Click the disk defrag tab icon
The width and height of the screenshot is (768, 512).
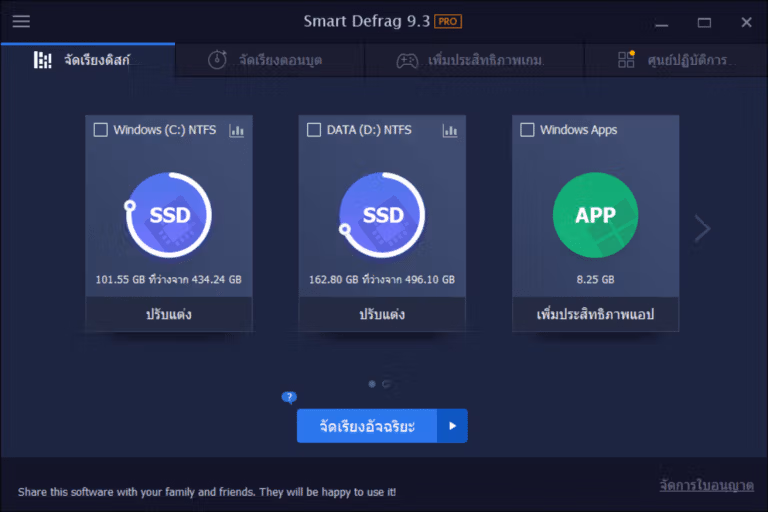tap(42, 60)
